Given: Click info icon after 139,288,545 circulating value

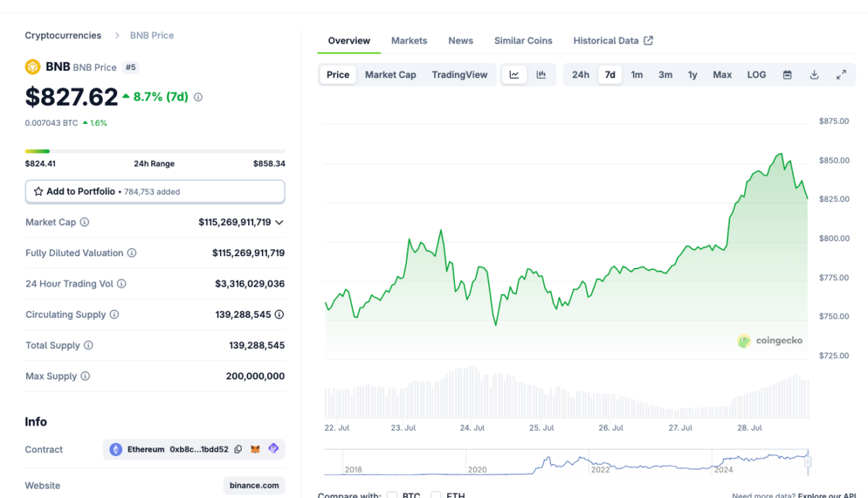Looking at the screenshot, I should pos(279,315).
